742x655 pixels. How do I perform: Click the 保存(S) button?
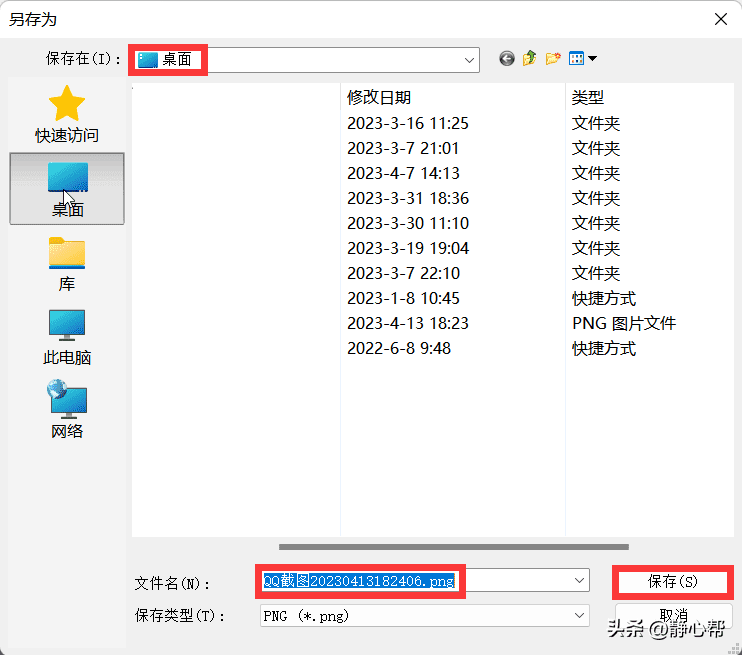(672, 581)
